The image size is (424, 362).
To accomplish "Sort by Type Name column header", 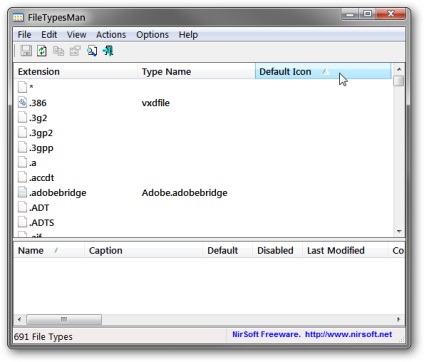I will (x=196, y=71).
